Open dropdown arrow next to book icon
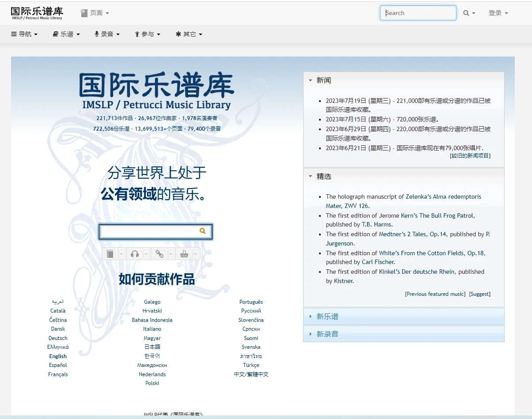532x419 pixels. click(x=122, y=254)
